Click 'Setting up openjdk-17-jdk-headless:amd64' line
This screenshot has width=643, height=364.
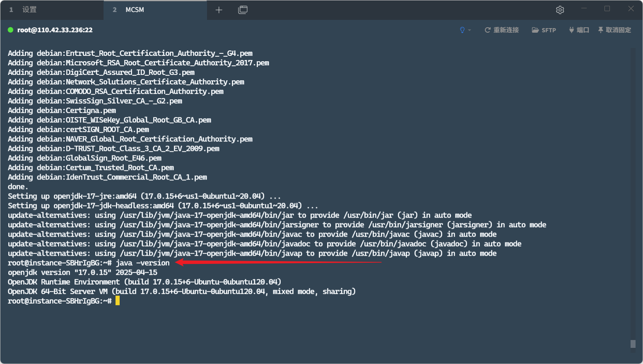(163, 206)
